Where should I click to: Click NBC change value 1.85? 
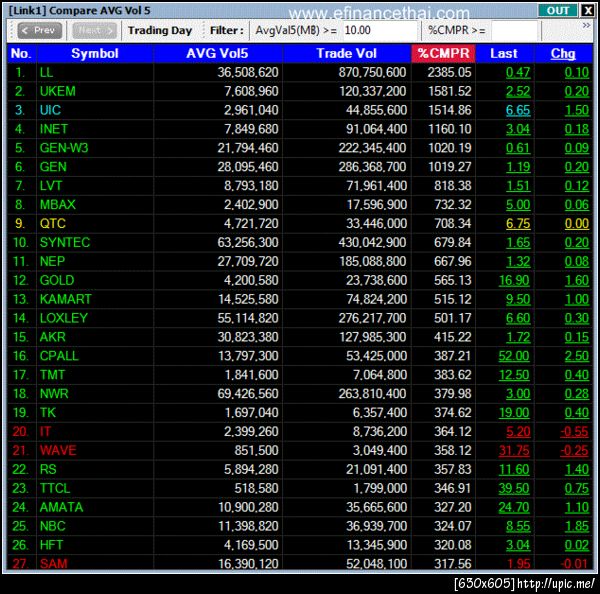coord(577,526)
